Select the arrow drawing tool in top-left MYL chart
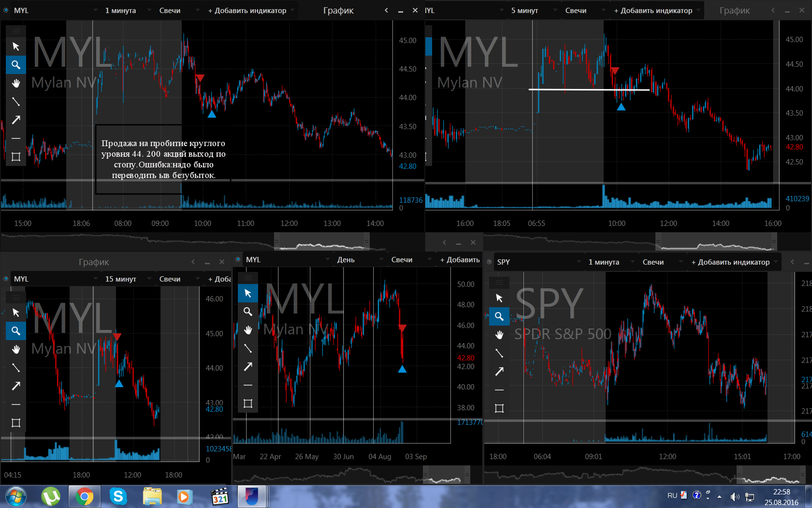812x508 pixels. tap(16, 120)
